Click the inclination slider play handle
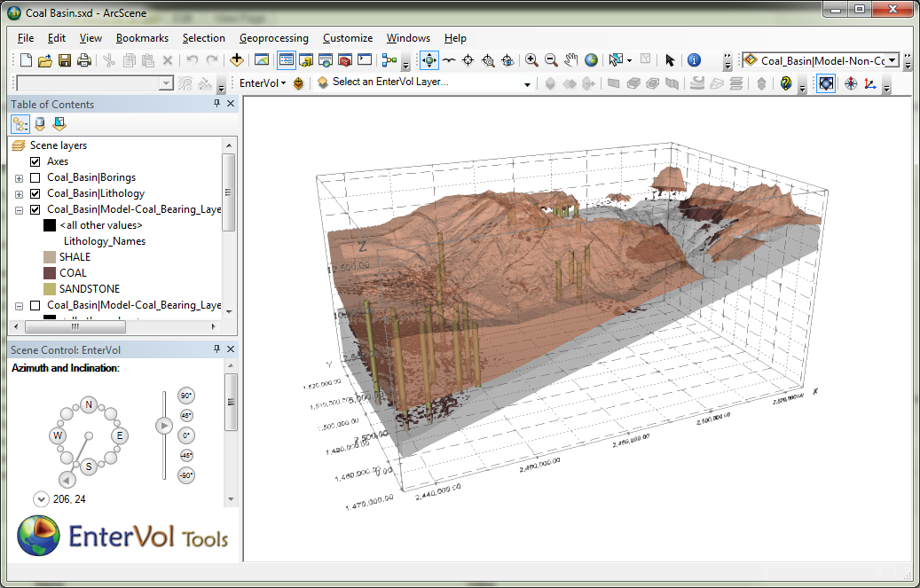 [x=164, y=426]
